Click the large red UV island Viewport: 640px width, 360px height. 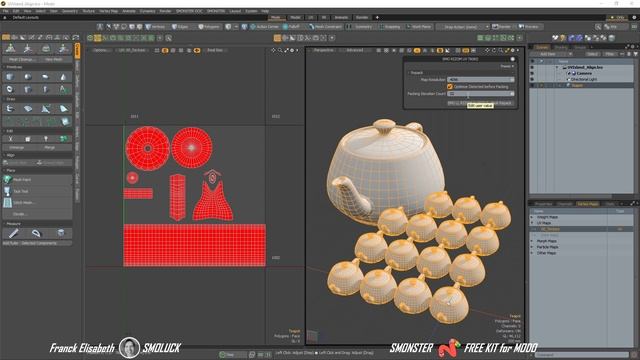[194, 245]
